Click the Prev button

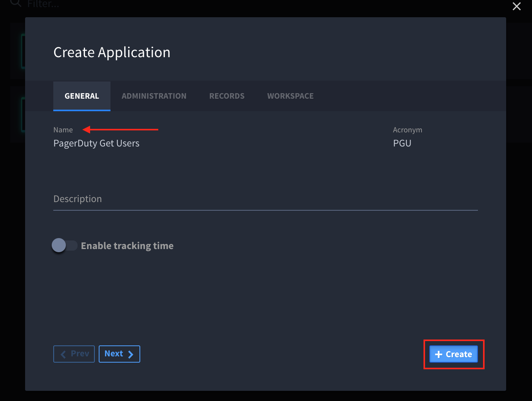tap(74, 354)
